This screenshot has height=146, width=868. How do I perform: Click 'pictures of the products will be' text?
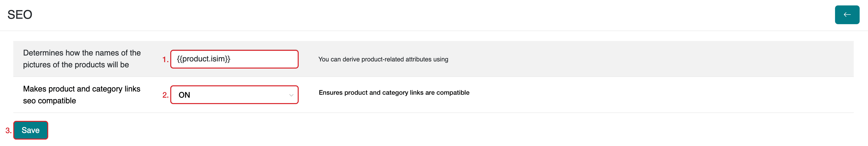(76, 65)
